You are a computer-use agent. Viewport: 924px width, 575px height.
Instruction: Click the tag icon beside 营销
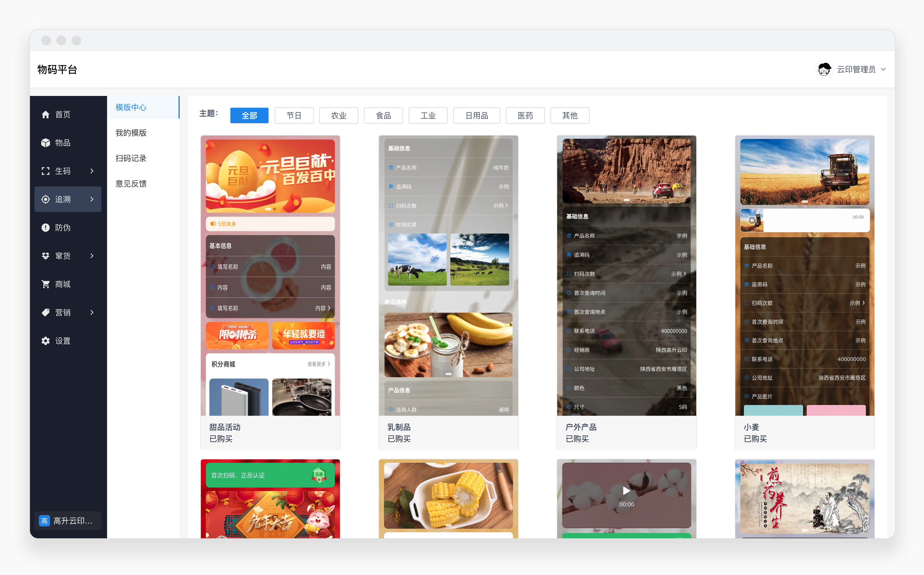click(x=46, y=313)
